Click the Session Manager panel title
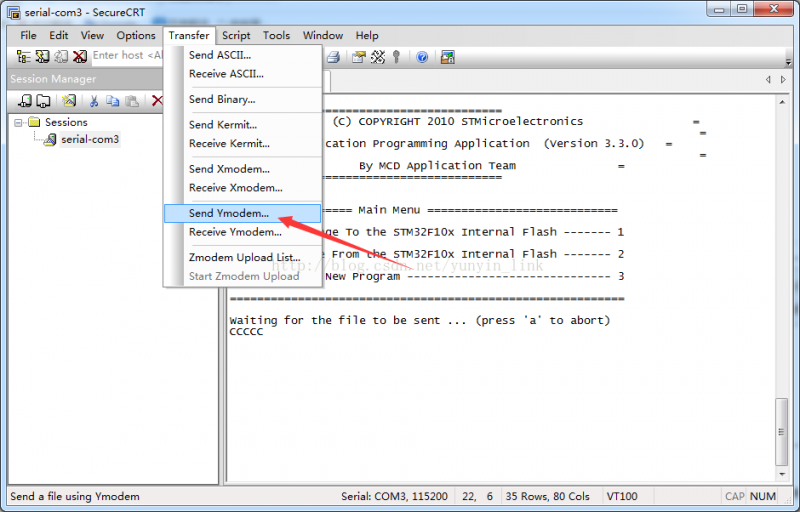 pyautogui.click(x=53, y=79)
